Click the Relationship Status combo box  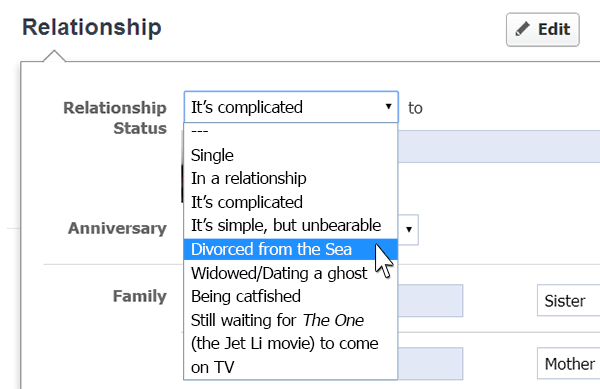(x=291, y=107)
